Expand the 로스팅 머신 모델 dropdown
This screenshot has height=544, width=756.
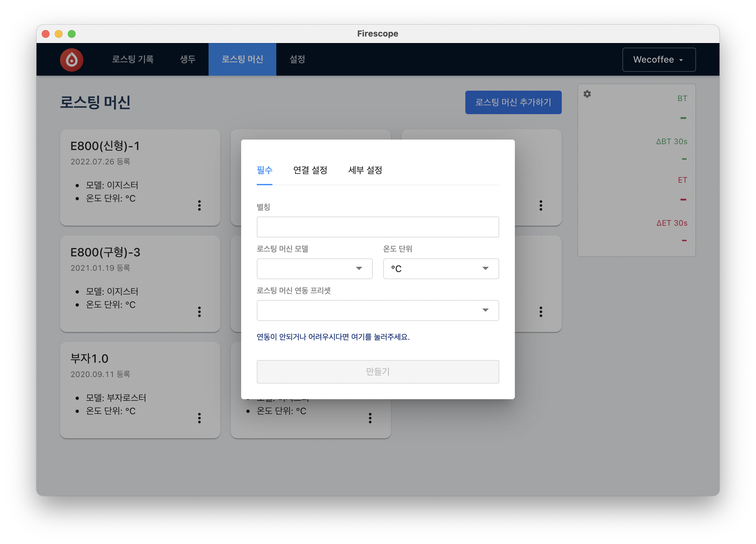tap(314, 268)
